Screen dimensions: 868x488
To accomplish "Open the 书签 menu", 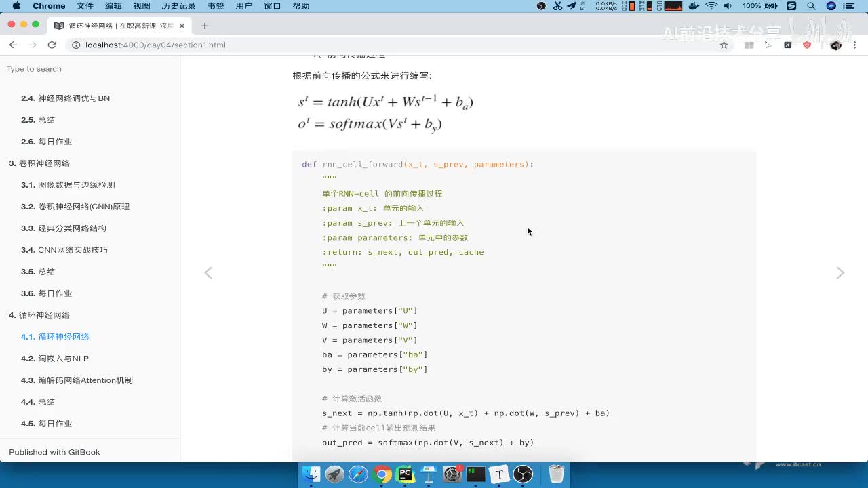I will 216,6.
